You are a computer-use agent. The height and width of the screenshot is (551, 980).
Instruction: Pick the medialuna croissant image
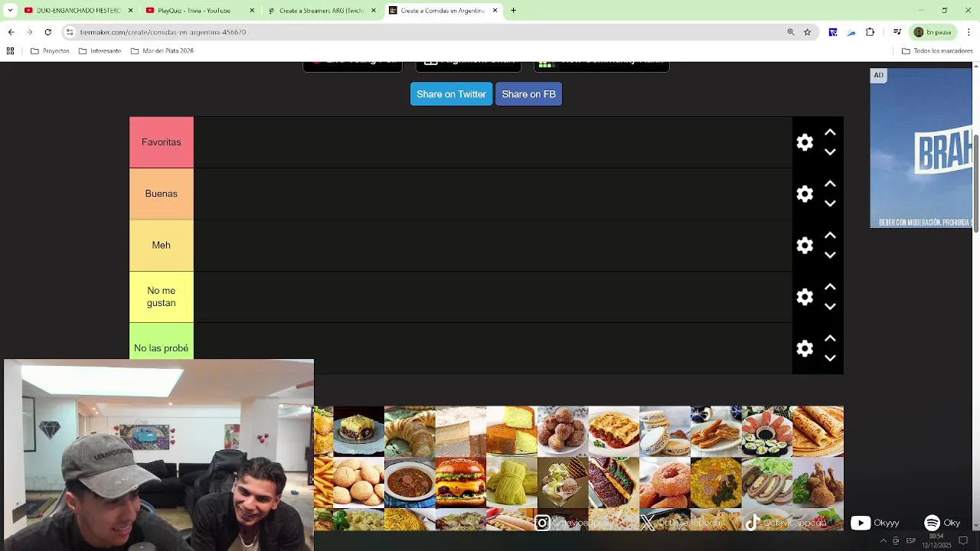tap(410, 432)
